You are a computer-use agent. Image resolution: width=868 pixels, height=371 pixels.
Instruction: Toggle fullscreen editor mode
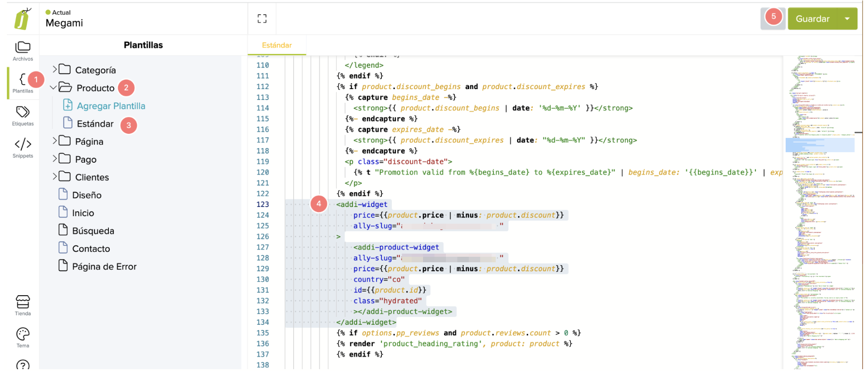click(262, 19)
